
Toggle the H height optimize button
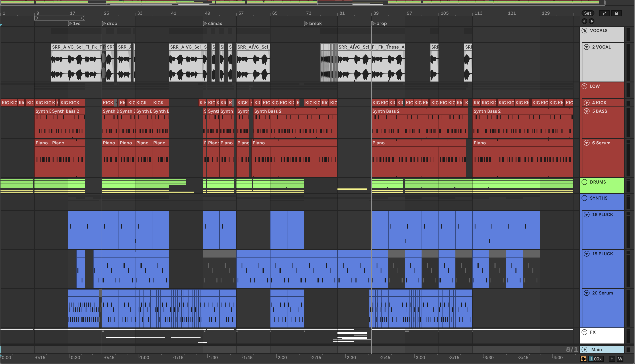[612, 359]
